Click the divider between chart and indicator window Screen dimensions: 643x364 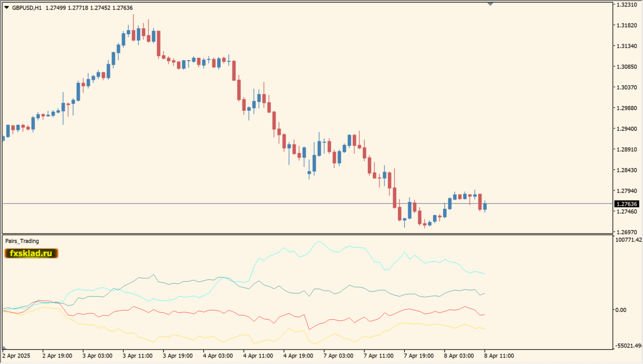(x=301, y=234)
